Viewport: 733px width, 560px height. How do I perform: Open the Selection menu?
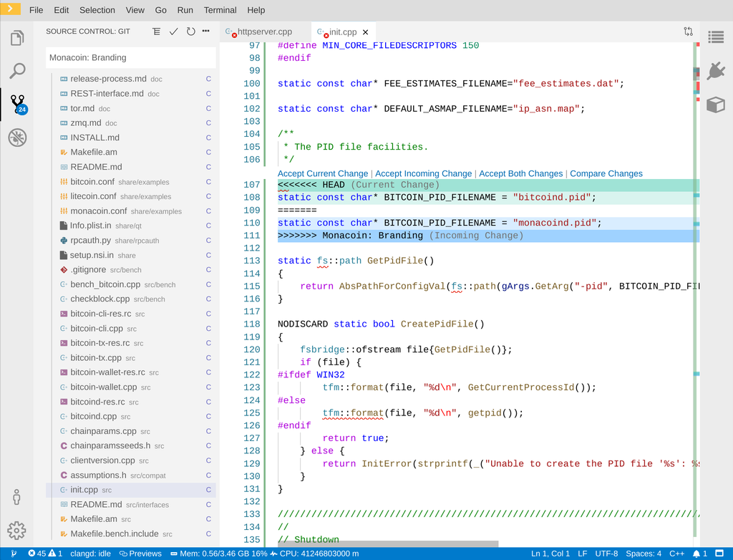click(x=97, y=10)
